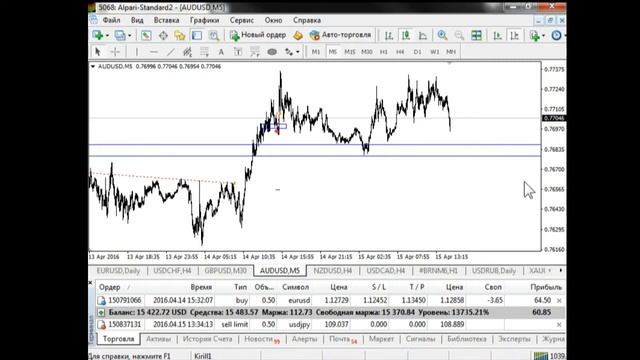Open the Вставка menu

pyautogui.click(x=167, y=20)
